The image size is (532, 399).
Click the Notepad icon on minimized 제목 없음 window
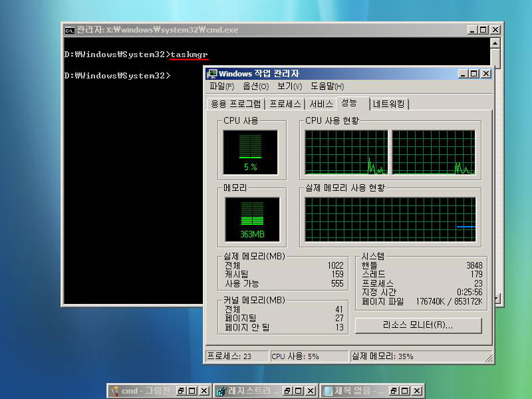[x=328, y=391]
